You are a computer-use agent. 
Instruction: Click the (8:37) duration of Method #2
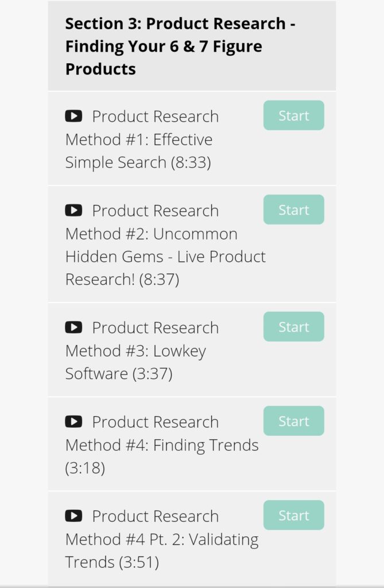tap(159, 280)
